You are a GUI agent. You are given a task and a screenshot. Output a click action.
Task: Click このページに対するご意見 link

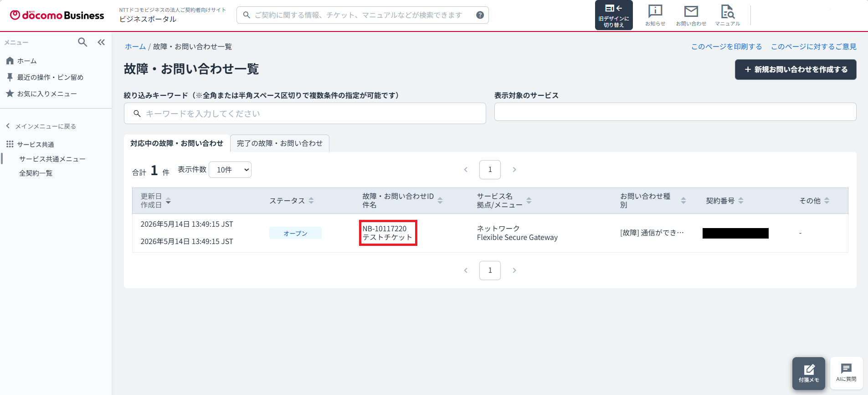(813, 47)
